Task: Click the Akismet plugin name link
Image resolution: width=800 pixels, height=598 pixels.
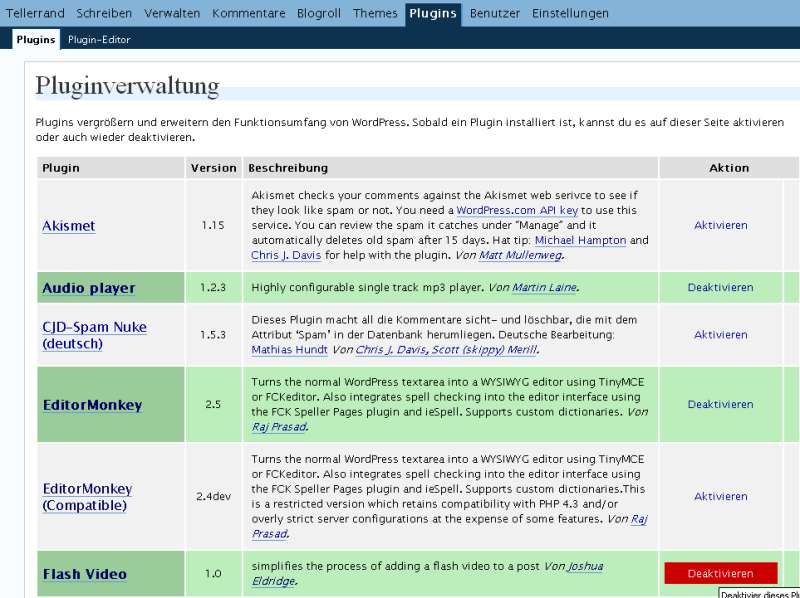Action: coord(69,226)
